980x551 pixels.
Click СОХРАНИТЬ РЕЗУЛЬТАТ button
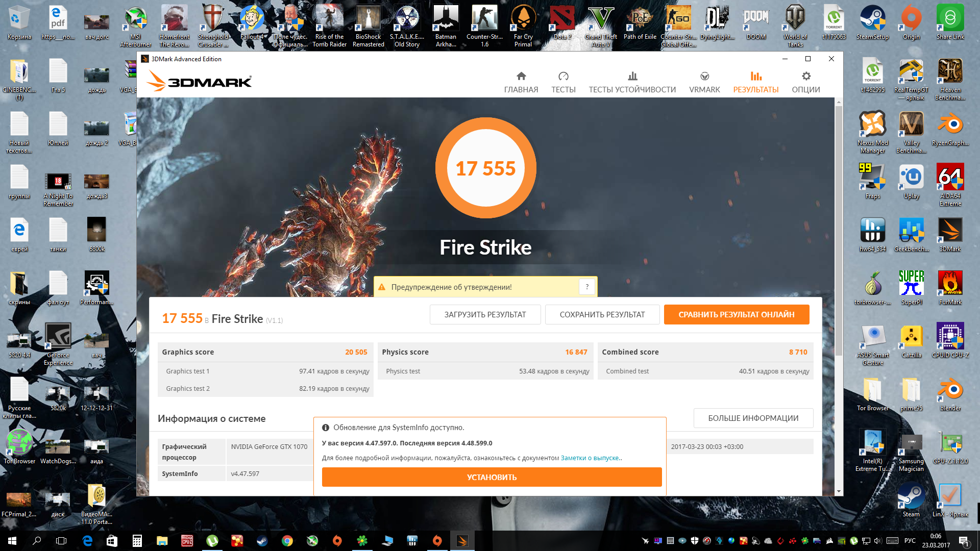[602, 315]
